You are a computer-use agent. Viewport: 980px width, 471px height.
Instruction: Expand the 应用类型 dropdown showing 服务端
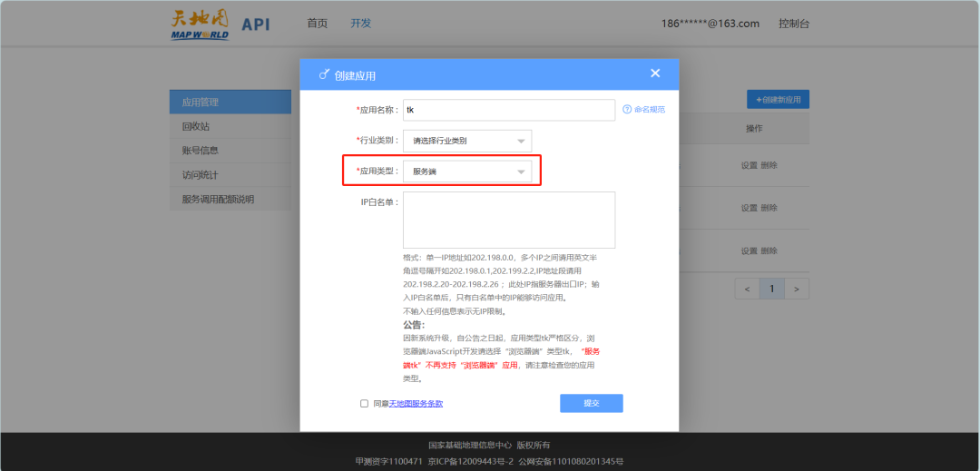(x=467, y=172)
